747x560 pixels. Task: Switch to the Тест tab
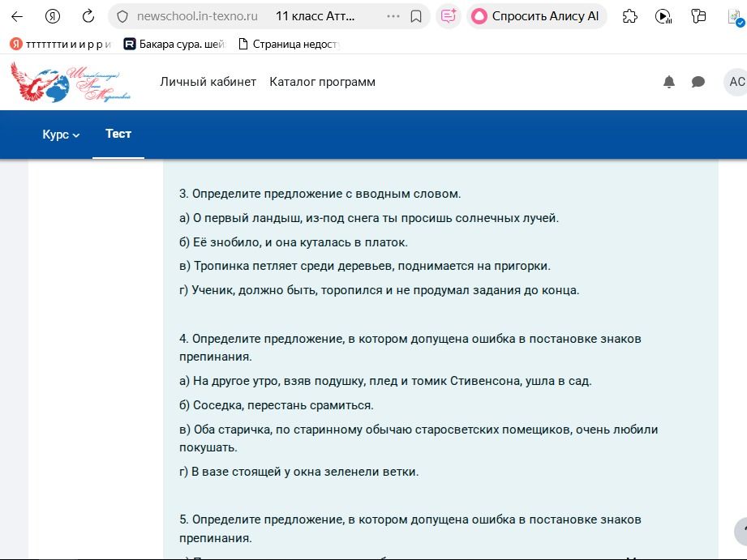pyautogui.click(x=118, y=134)
